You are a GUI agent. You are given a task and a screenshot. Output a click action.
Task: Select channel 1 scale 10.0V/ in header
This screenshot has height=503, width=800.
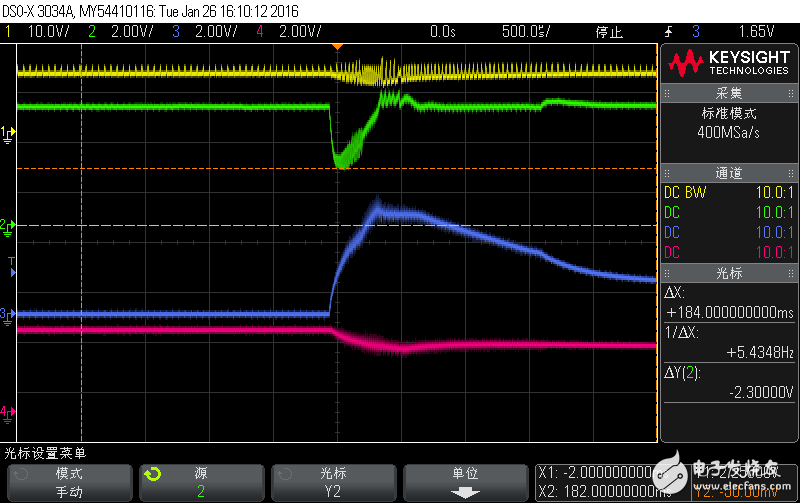coord(47,31)
